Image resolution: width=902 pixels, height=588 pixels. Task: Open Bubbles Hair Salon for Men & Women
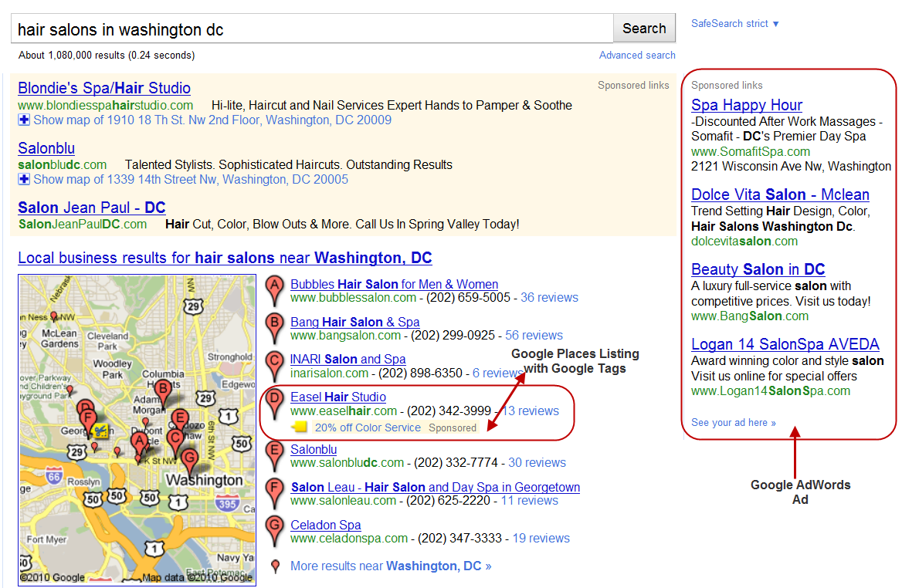[x=394, y=284]
